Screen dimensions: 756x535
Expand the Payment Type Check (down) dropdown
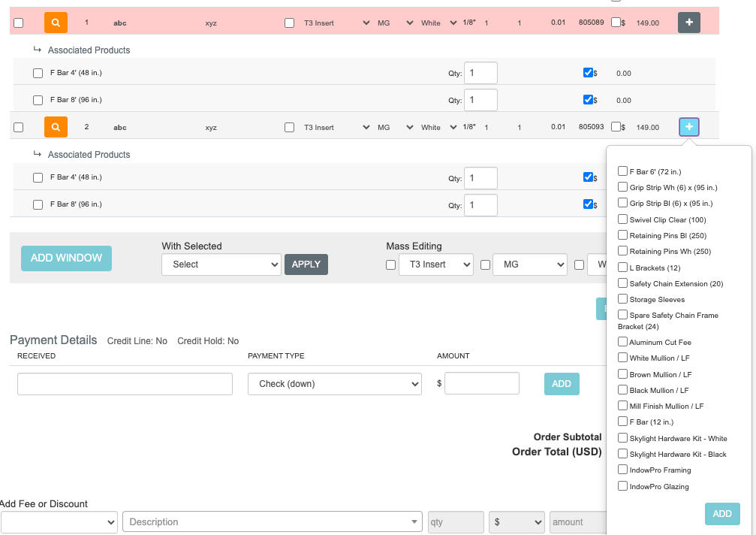[x=334, y=383]
